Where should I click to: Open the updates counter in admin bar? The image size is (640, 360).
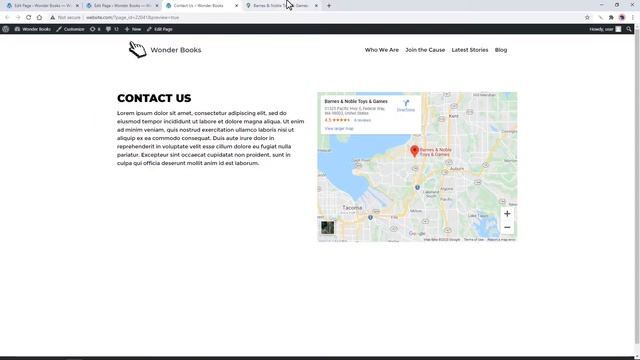(95, 29)
